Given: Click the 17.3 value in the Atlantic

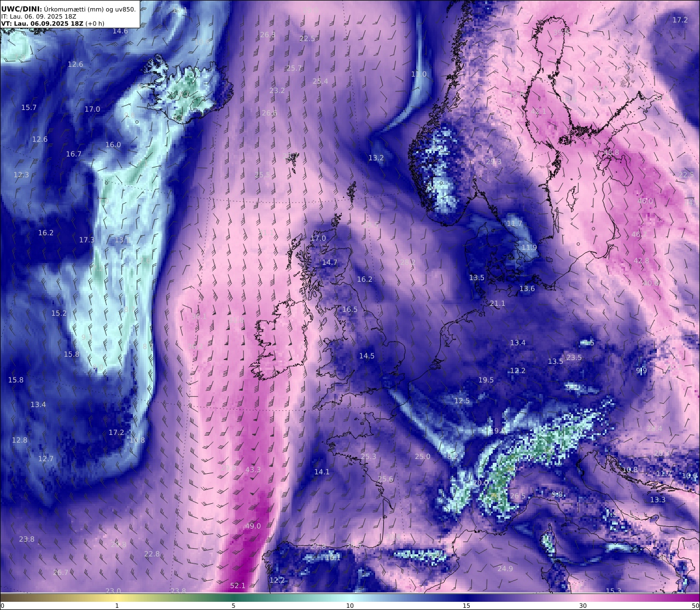Looking at the screenshot, I should [87, 240].
